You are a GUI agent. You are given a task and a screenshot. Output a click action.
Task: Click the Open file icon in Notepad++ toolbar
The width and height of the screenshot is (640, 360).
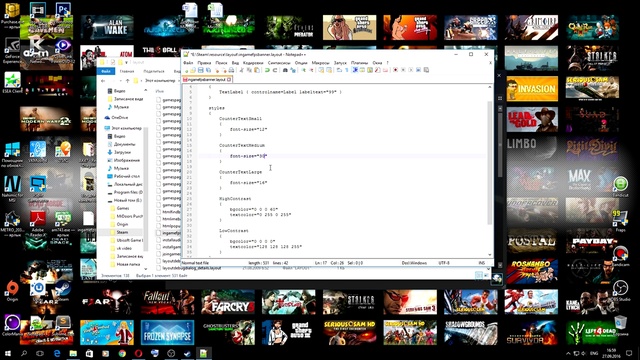coord(193,70)
